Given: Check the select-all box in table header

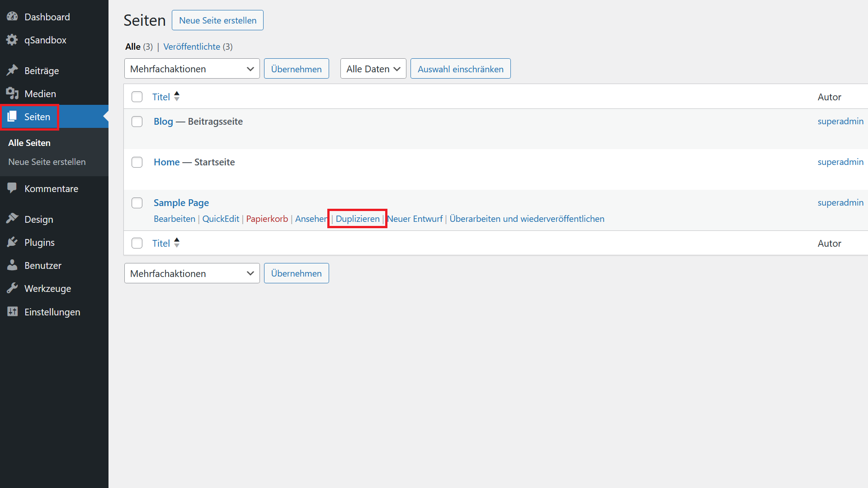Looking at the screenshot, I should (137, 97).
